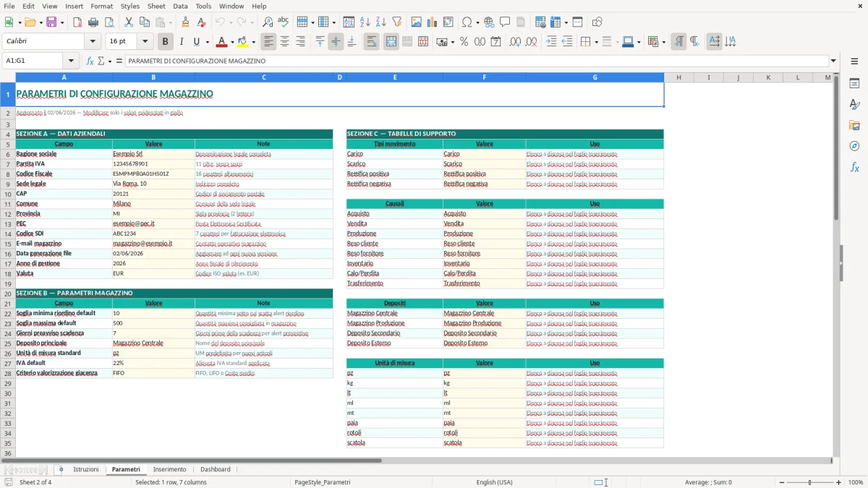Click the Copy icon

coord(143,22)
